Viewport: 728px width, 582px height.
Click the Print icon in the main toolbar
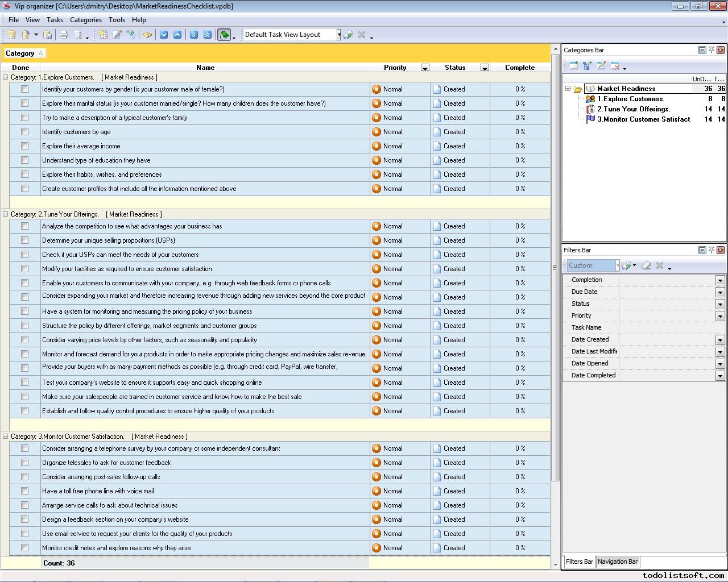(x=64, y=35)
